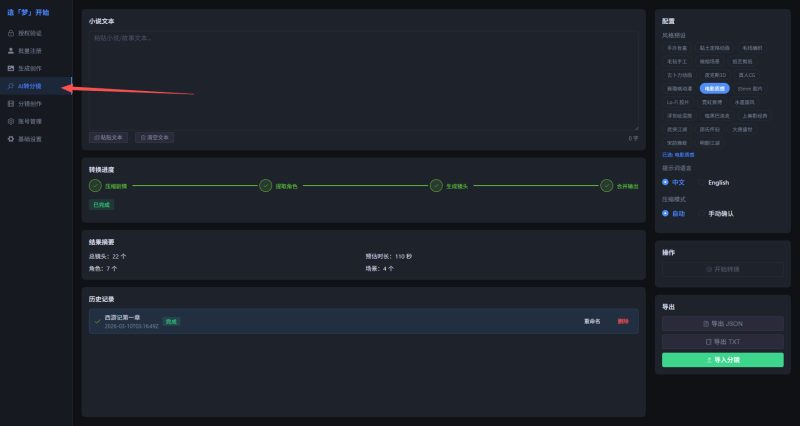Pick the 电影质感 style preset chip
This screenshot has width=800, height=426.
point(713,88)
